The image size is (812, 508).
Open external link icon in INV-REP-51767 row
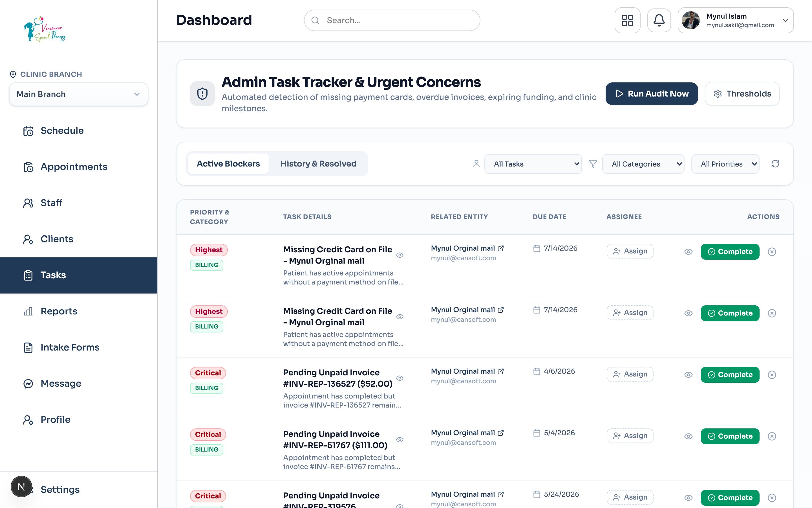pyautogui.click(x=501, y=433)
